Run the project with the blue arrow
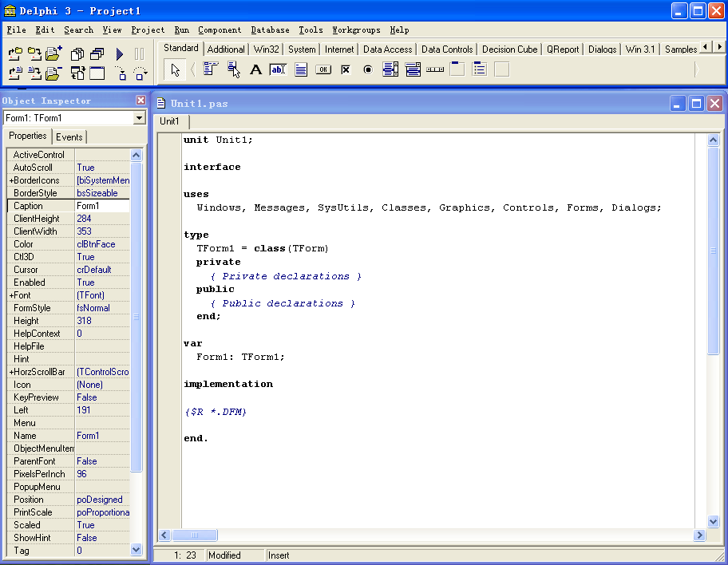Image resolution: width=728 pixels, height=565 pixels. click(119, 53)
